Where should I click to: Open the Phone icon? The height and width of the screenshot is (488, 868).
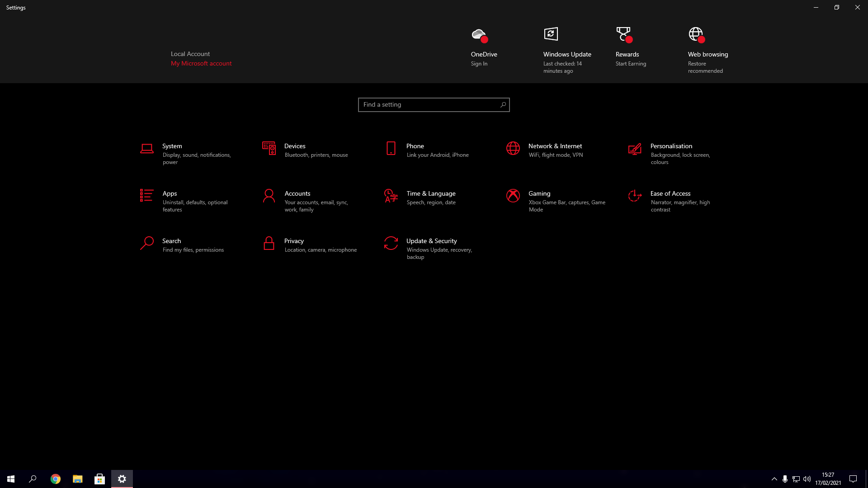[x=391, y=148]
